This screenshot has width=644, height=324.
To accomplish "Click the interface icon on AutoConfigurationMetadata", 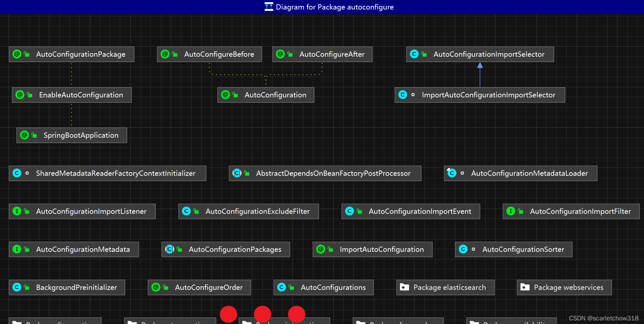I will pos(17,249).
